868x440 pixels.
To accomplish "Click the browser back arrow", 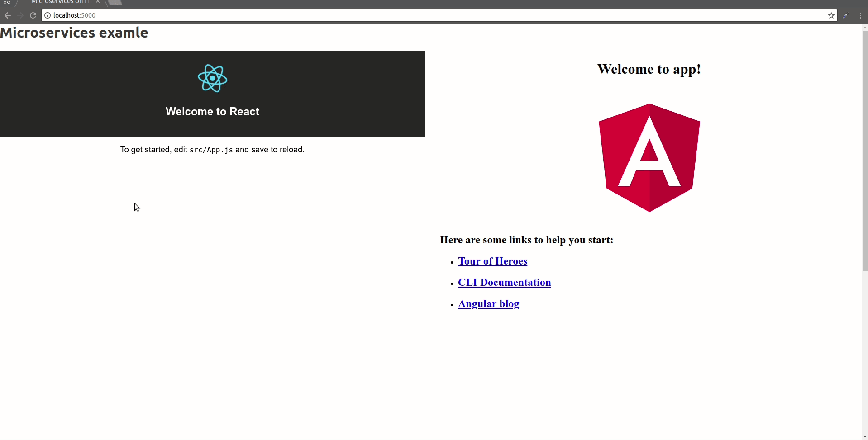I will click(x=8, y=15).
